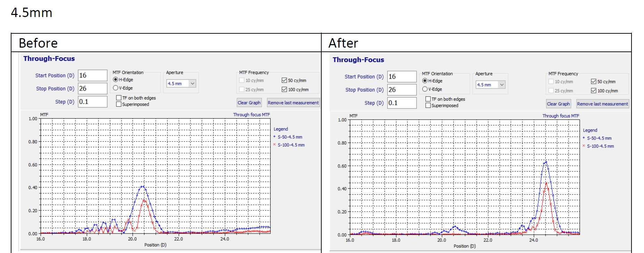Viewport: 644px width, 253px height.
Task: Click Step (D) field in After panel
Action: click(x=402, y=103)
